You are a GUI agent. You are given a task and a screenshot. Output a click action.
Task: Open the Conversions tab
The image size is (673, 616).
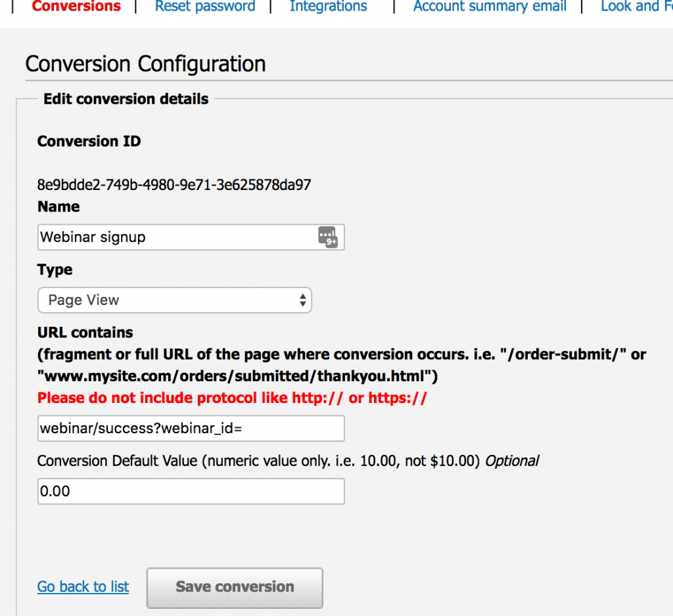(76, 7)
